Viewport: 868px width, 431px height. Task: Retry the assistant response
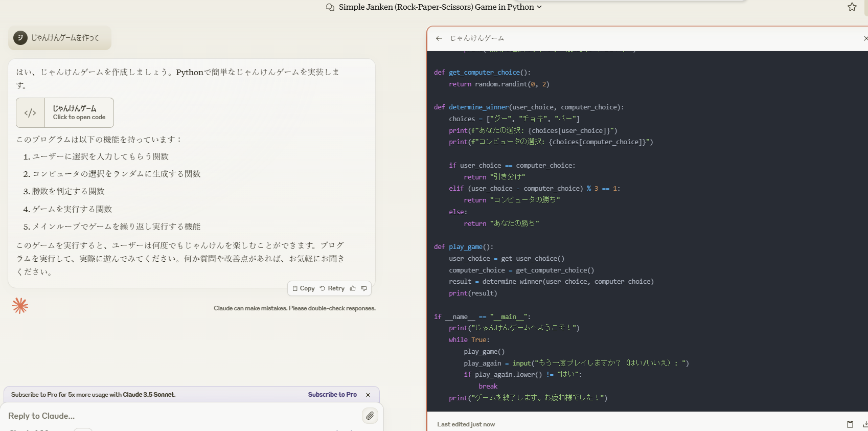(x=332, y=288)
